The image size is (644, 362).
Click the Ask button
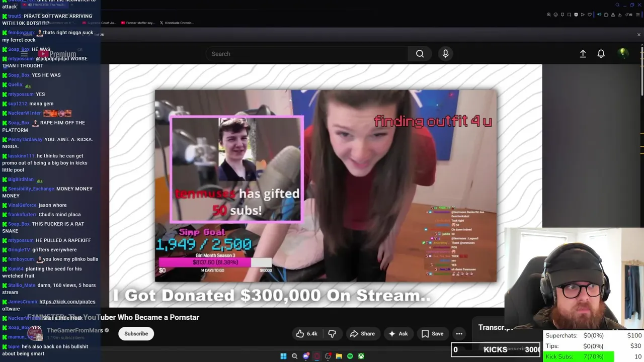tap(398, 334)
